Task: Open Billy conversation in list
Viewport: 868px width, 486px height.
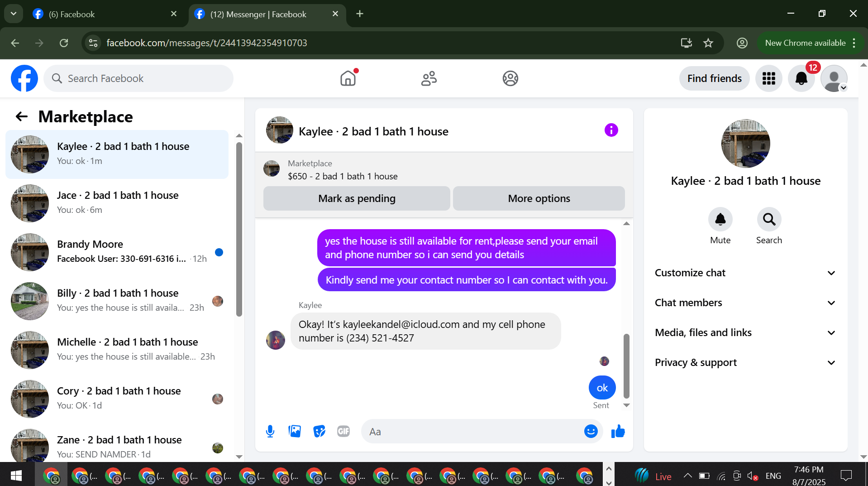Action: click(x=117, y=301)
